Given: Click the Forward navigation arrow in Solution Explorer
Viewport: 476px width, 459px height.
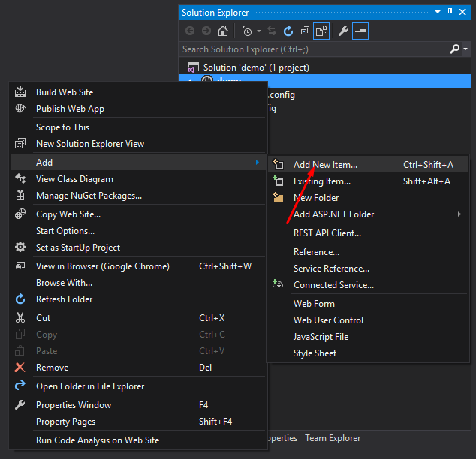Looking at the screenshot, I should coord(206,31).
